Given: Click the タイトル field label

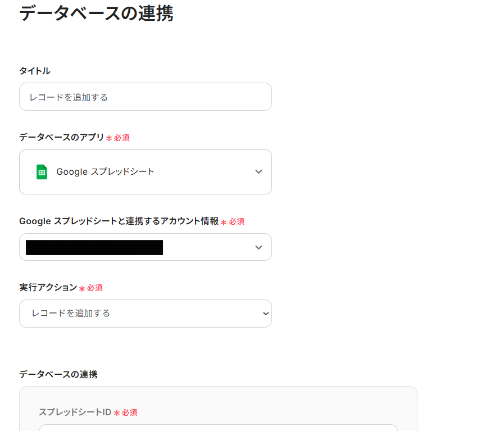Looking at the screenshot, I should click(35, 71).
